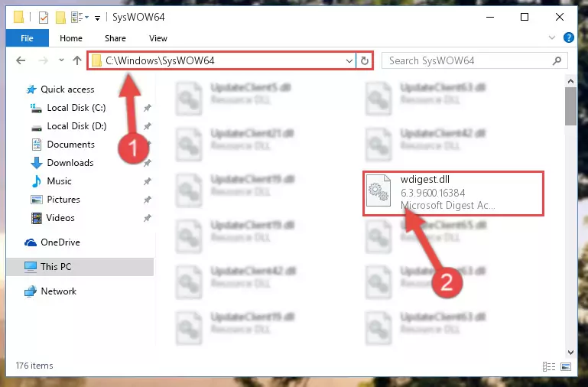Image resolution: width=588 pixels, height=387 pixels.
Task: Unpin Downloads from Quick access
Action: [x=148, y=163]
